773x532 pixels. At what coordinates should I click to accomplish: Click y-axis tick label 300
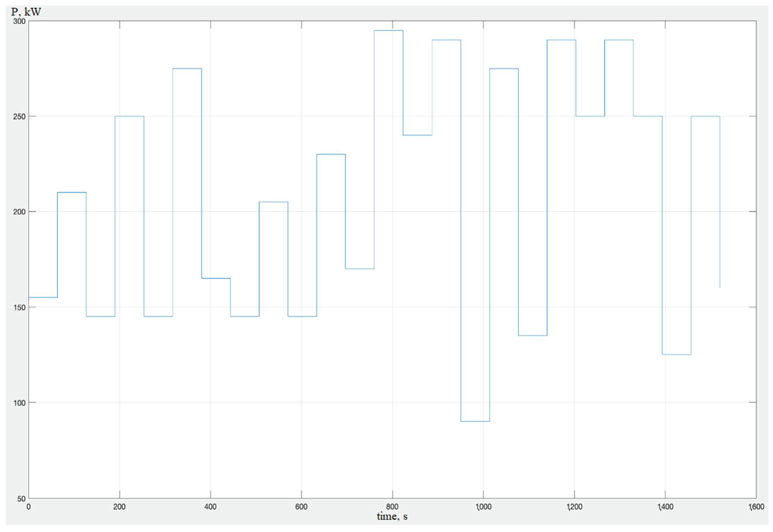pos(19,21)
